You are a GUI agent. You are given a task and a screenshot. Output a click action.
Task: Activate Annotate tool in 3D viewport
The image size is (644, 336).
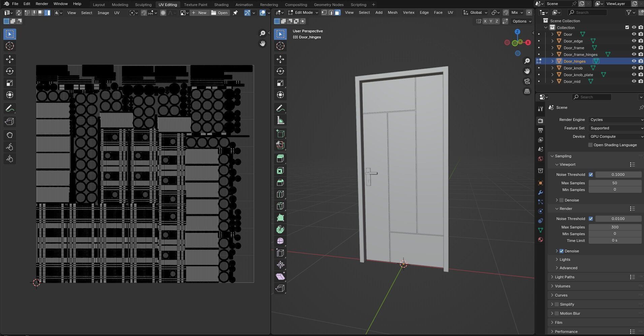[x=280, y=108]
